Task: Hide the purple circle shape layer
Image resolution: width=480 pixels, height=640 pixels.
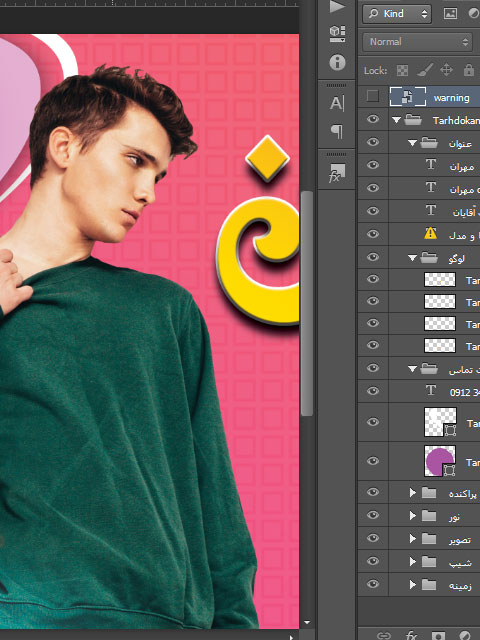Action: tap(373, 461)
